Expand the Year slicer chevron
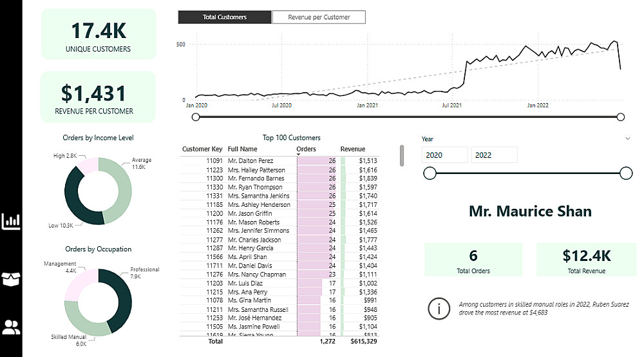 [x=627, y=139]
